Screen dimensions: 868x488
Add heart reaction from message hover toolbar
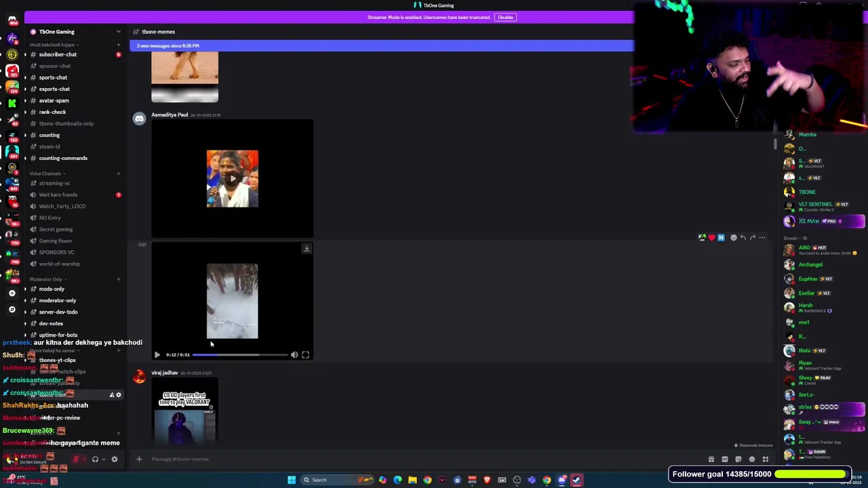pos(711,238)
